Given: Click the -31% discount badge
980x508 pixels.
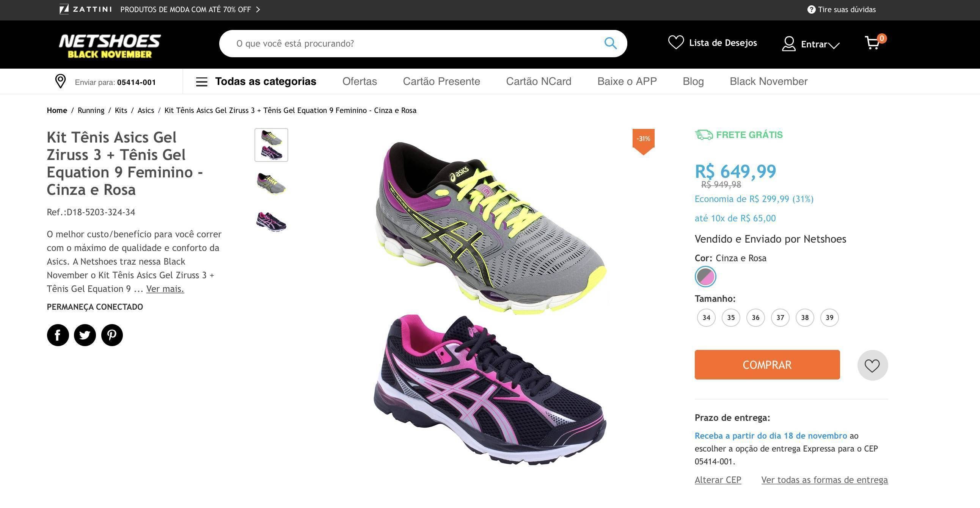Looking at the screenshot, I should coord(643,141).
